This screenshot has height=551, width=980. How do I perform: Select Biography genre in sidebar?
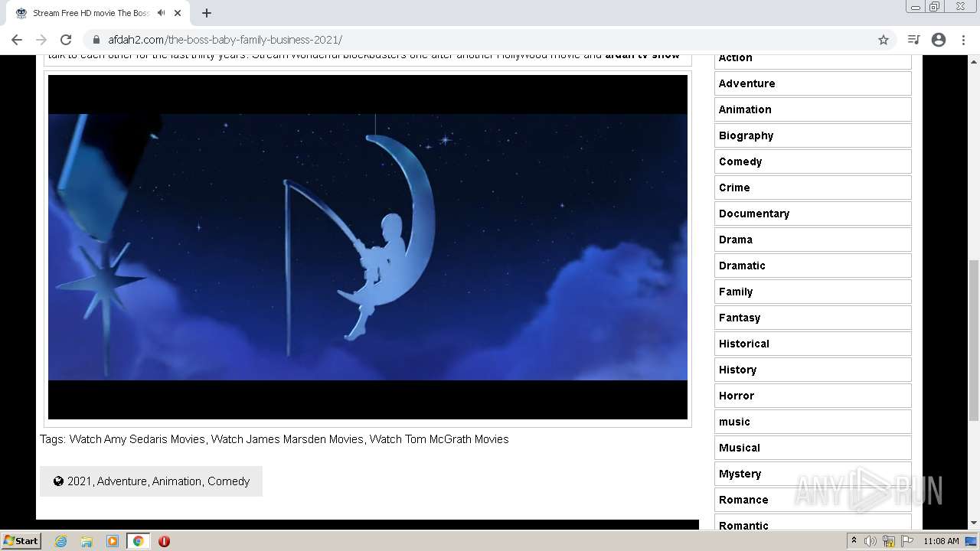click(x=812, y=135)
